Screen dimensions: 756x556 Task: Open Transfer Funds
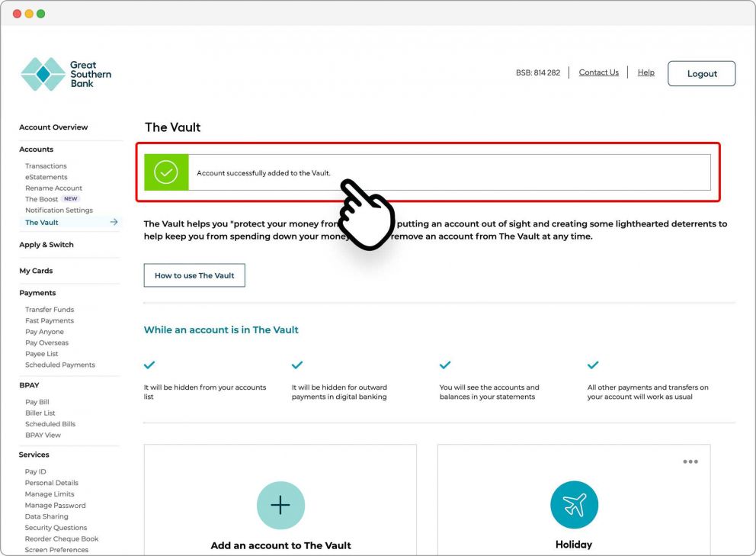(50, 310)
